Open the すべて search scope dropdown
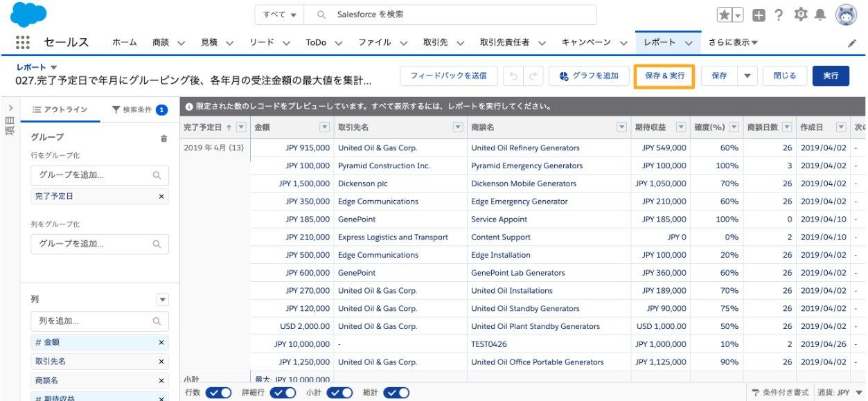The image size is (868, 401). point(280,15)
